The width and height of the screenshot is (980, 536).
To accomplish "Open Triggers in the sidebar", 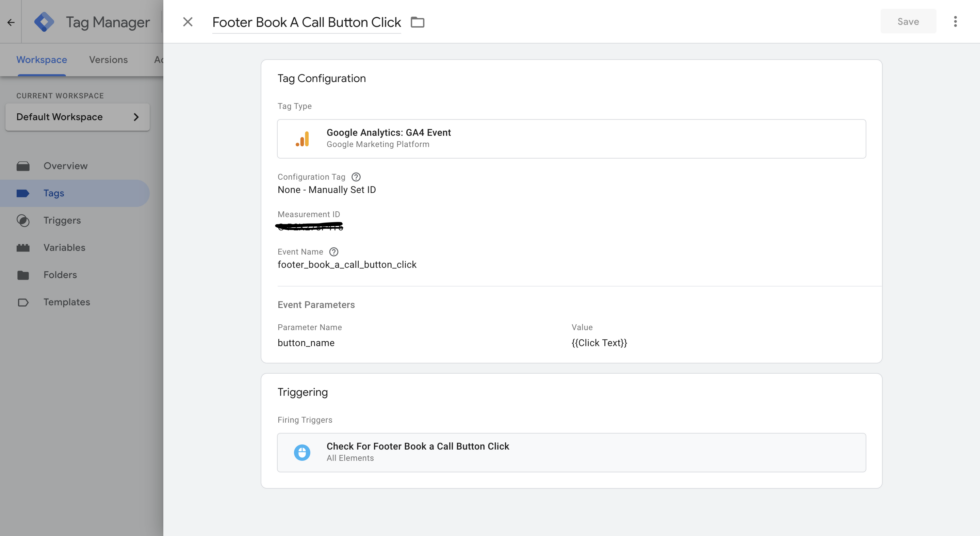I will [x=62, y=220].
